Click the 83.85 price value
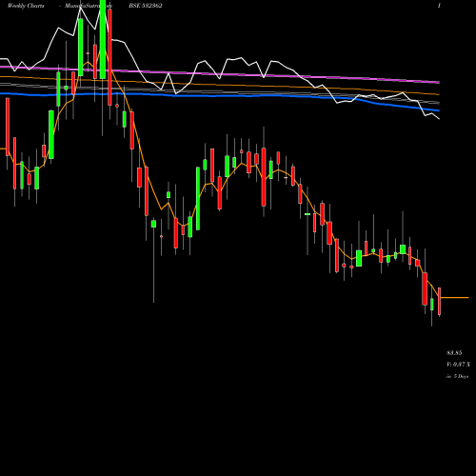 tap(454, 353)
